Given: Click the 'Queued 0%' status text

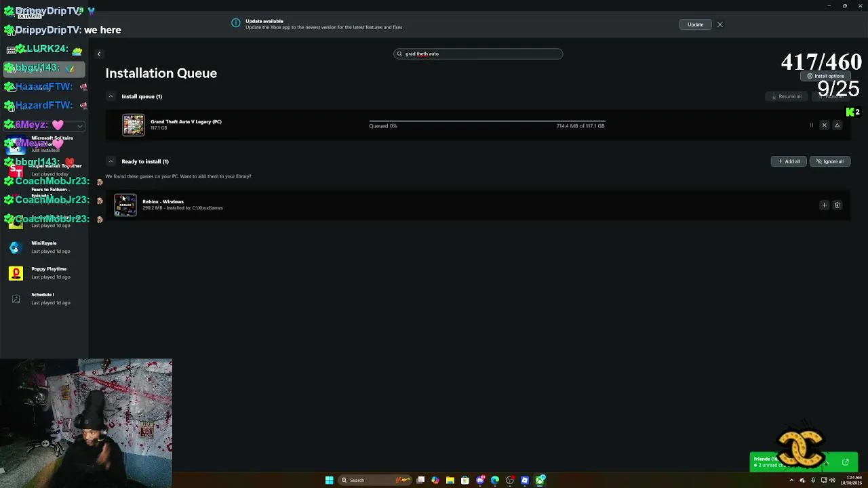Looking at the screenshot, I should 383,126.
